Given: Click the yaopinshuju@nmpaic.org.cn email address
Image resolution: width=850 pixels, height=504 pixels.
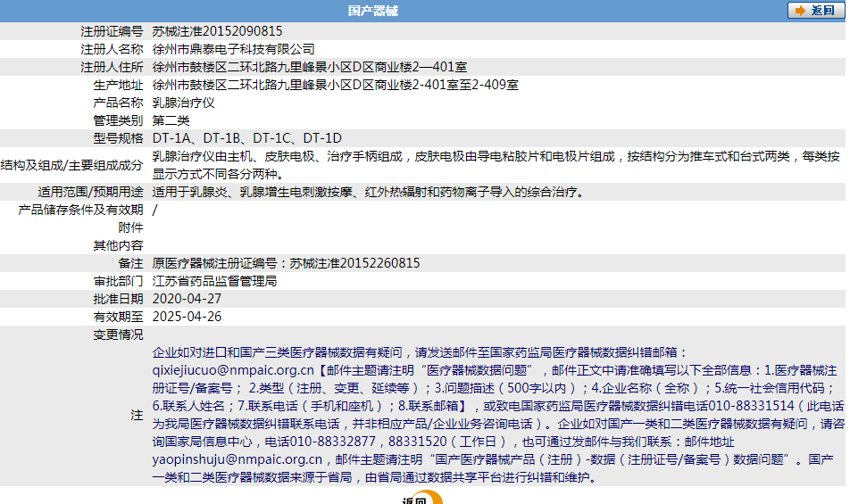Looking at the screenshot, I should click(x=237, y=459).
